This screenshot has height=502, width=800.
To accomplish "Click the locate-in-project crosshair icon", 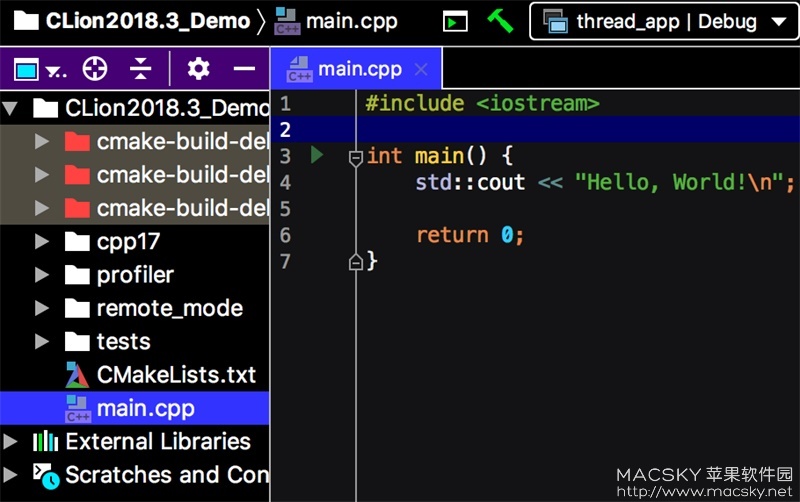I will click(x=95, y=68).
